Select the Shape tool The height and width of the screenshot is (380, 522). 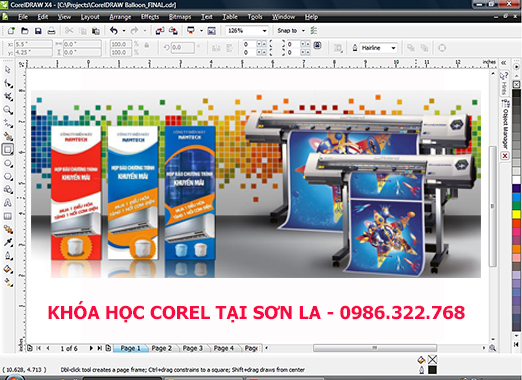[x=8, y=83]
